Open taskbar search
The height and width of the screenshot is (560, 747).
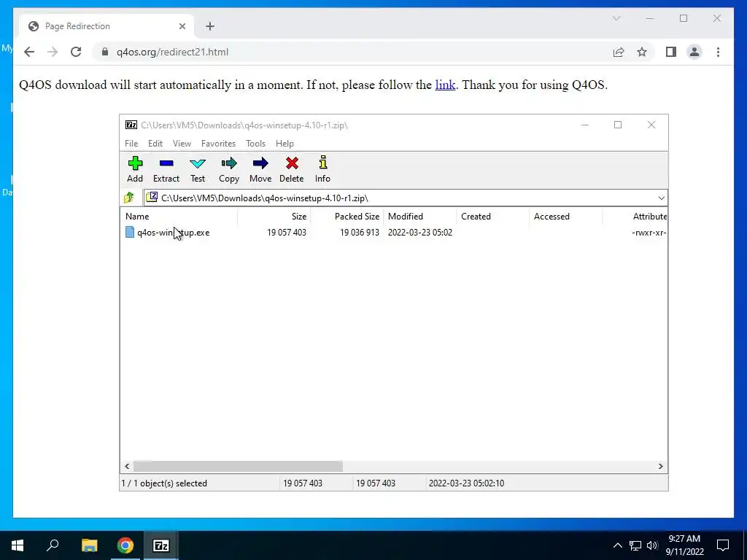53,545
